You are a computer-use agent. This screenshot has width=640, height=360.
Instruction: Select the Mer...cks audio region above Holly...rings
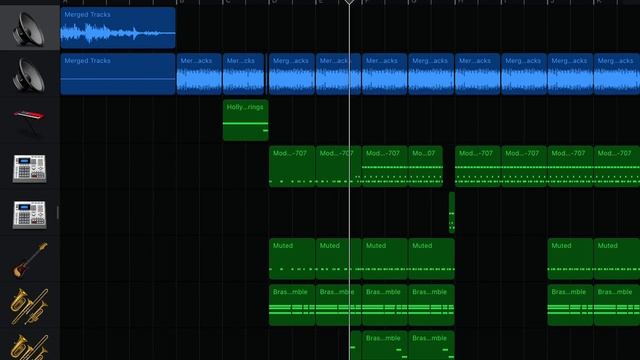[243, 74]
